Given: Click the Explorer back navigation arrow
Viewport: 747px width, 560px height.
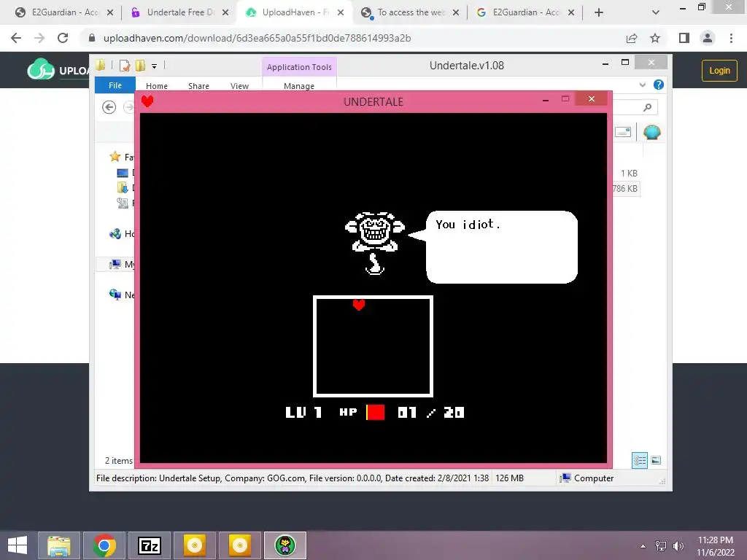Looking at the screenshot, I should pos(109,107).
